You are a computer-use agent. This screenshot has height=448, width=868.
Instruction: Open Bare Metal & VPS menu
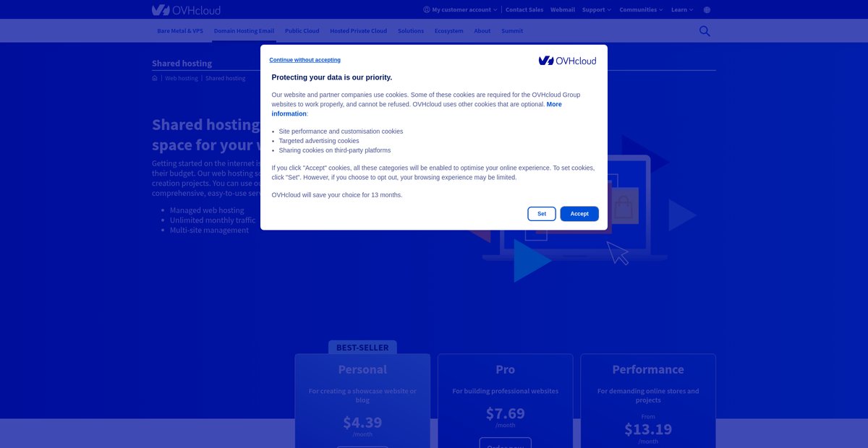[180, 31]
